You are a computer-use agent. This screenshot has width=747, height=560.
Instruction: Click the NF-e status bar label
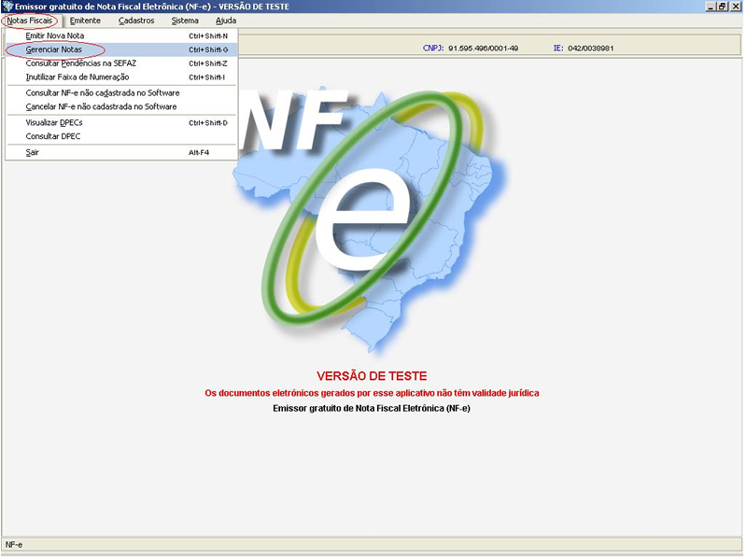(x=14, y=545)
